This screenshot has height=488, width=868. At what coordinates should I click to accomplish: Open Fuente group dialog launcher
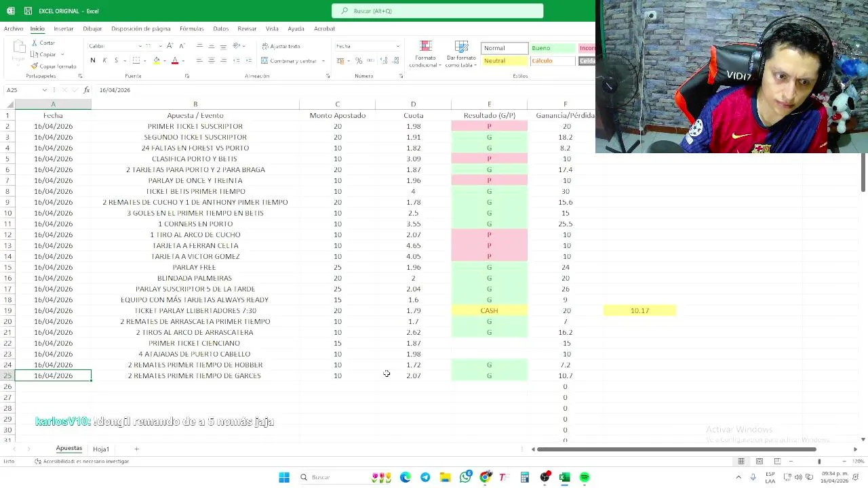[x=187, y=76]
